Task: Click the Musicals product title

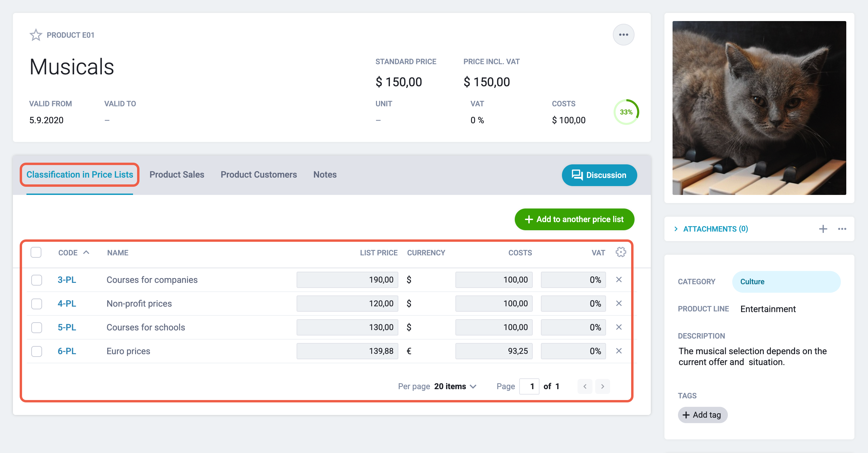Action: pos(72,67)
